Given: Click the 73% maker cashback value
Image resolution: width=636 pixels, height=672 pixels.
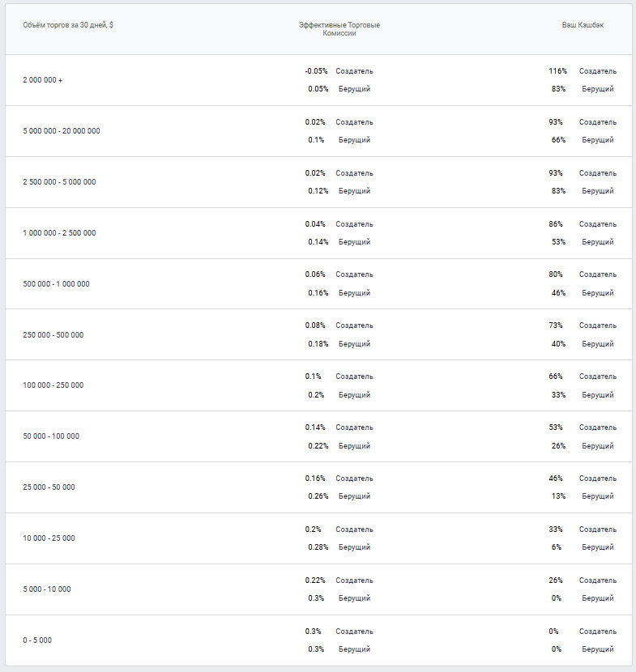Looking at the screenshot, I should click(556, 325).
